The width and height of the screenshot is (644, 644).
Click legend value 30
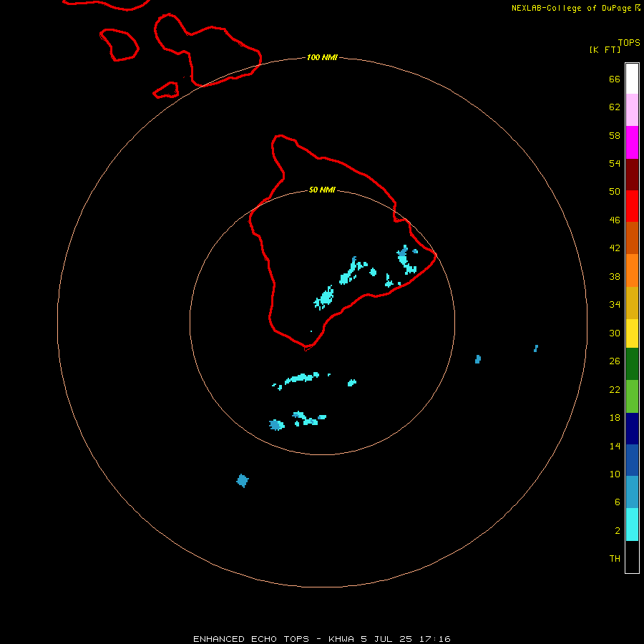pyautogui.click(x=615, y=333)
